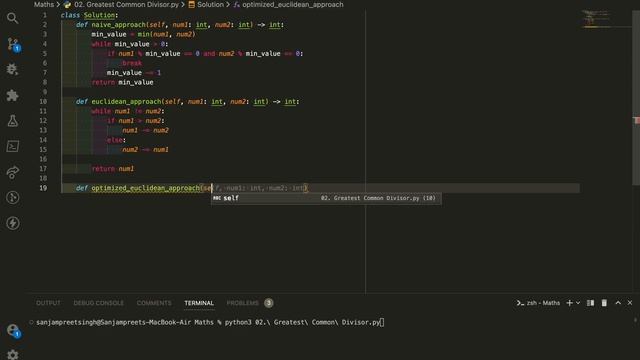
Task: Click 'else:' on line 14
Action: (116, 140)
